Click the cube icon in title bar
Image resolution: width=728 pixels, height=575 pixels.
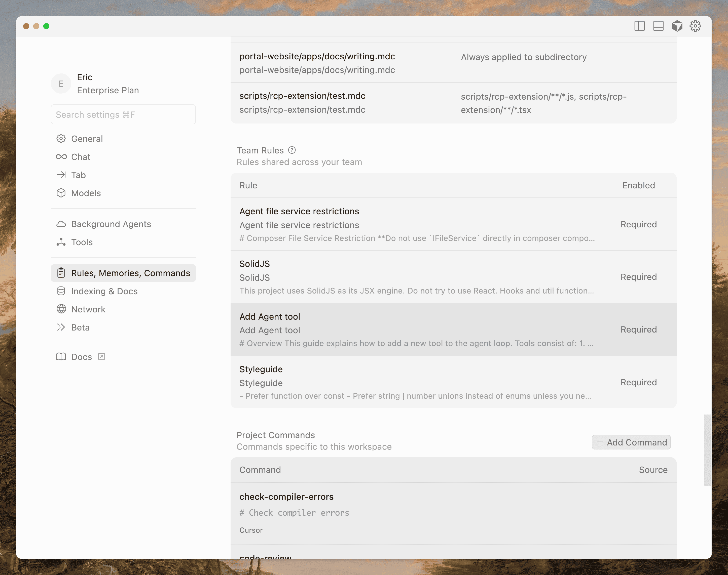[677, 26]
